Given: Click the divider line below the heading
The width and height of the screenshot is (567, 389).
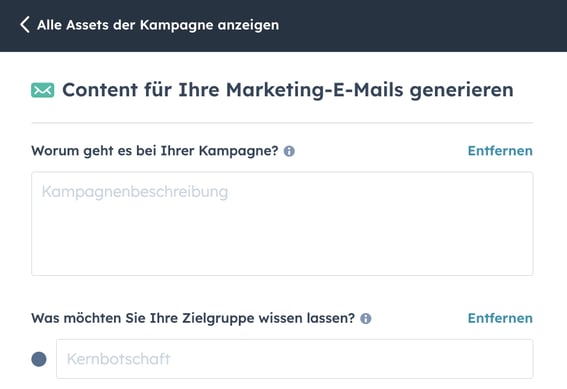Looking at the screenshot, I should [282, 123].
